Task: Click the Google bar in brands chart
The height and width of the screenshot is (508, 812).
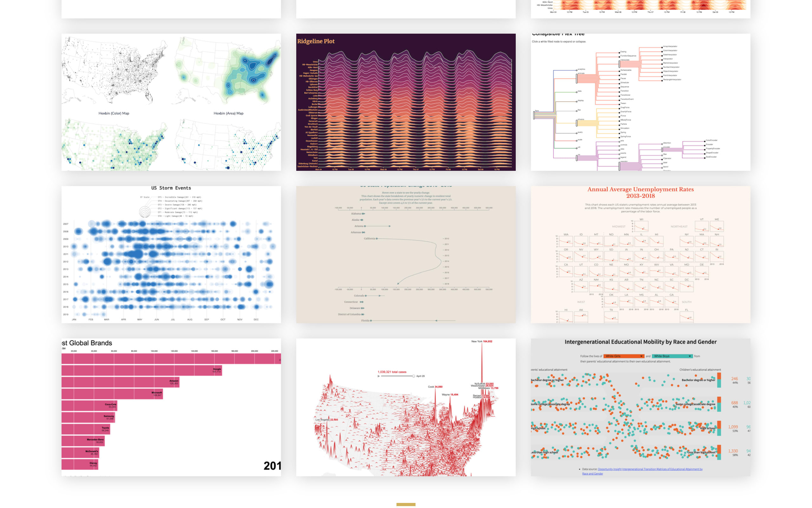Action: (x=141, y=370)
